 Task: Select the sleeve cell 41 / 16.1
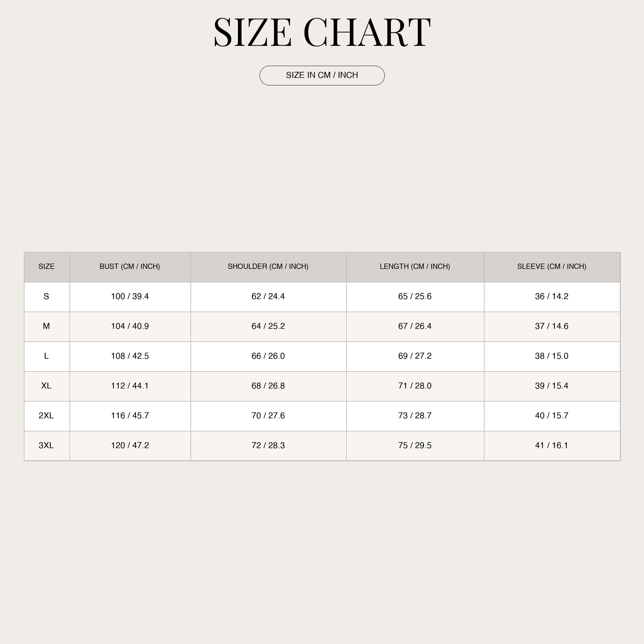pyautogui.click(x=552, y=446)
